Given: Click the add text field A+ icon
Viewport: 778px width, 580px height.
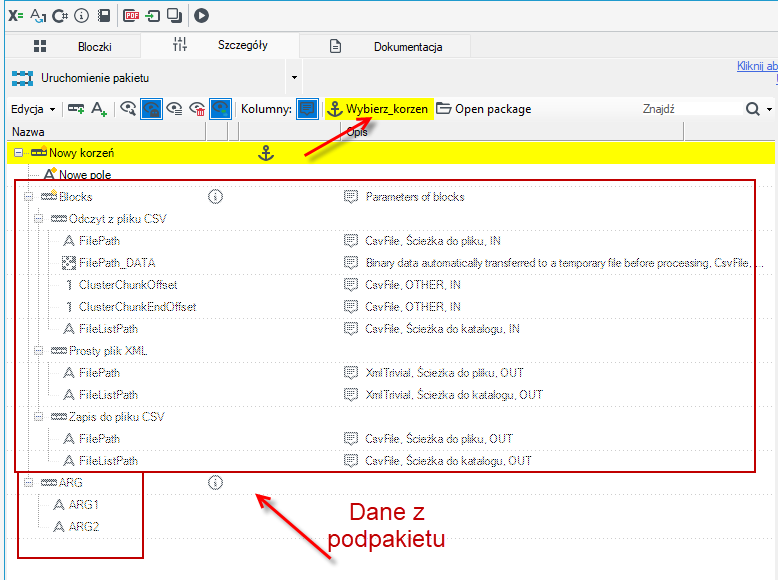Looking at the screenshot, I should point(99,109).
